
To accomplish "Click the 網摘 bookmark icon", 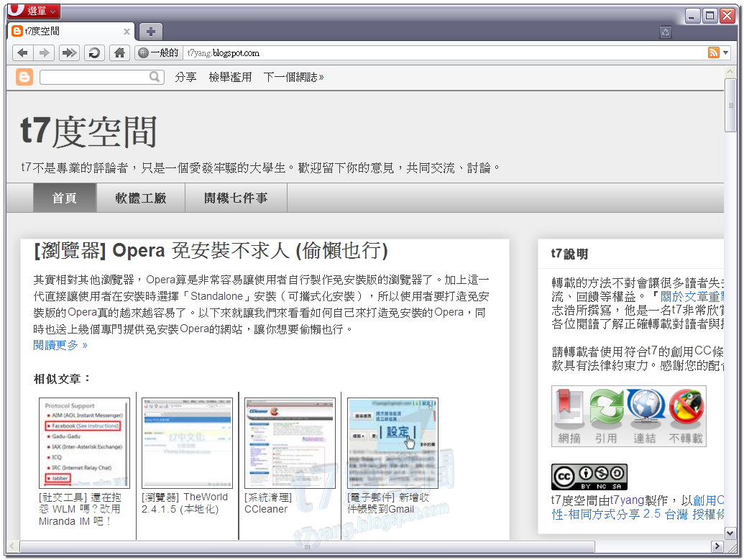I will pos(569,416).
